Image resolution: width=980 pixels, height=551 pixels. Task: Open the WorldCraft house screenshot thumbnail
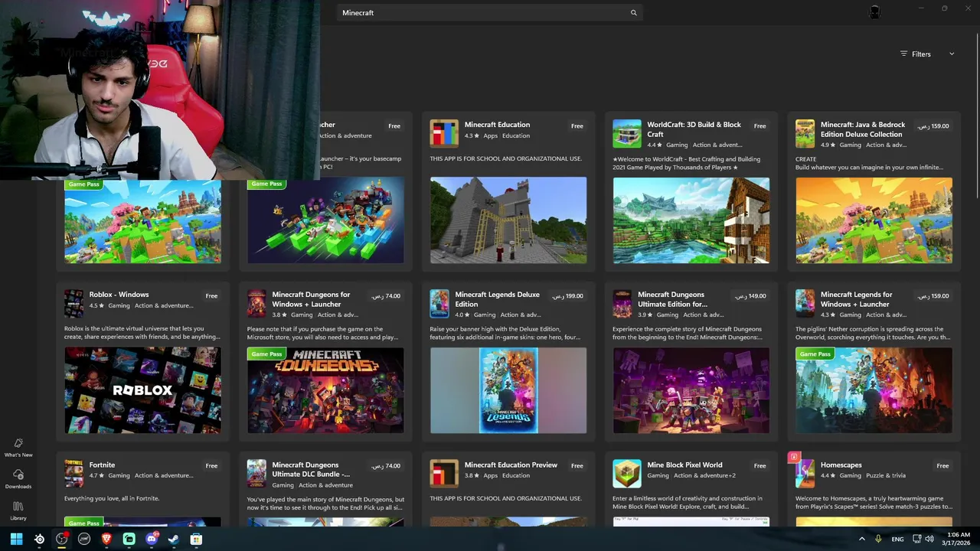click(x=691, y=220)
